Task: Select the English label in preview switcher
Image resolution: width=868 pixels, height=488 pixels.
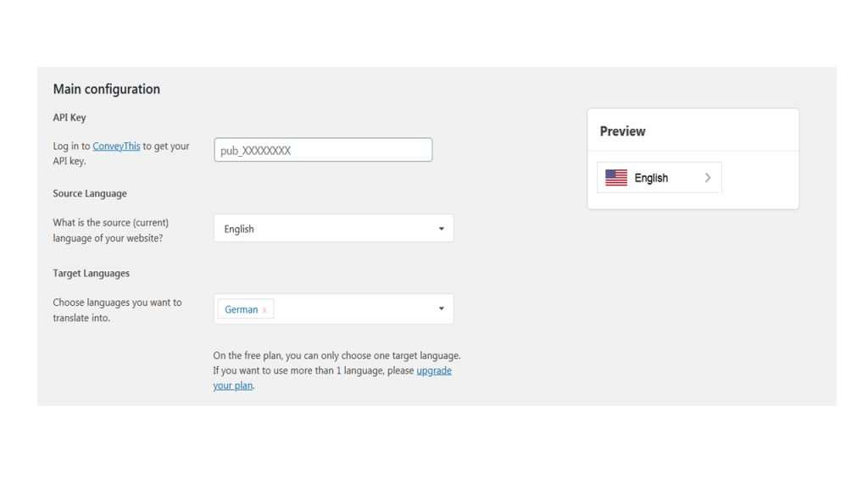Action: tap(651, 178)
